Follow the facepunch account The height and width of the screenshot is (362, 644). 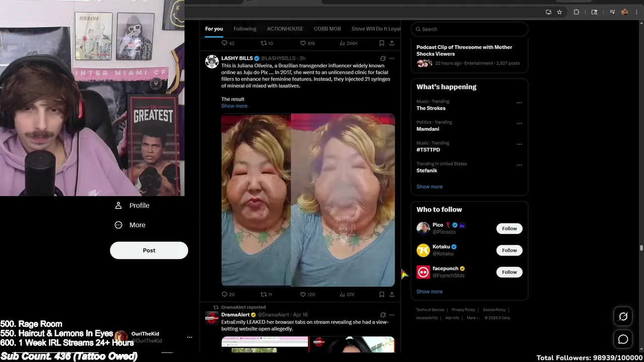(x=509, y=272)
